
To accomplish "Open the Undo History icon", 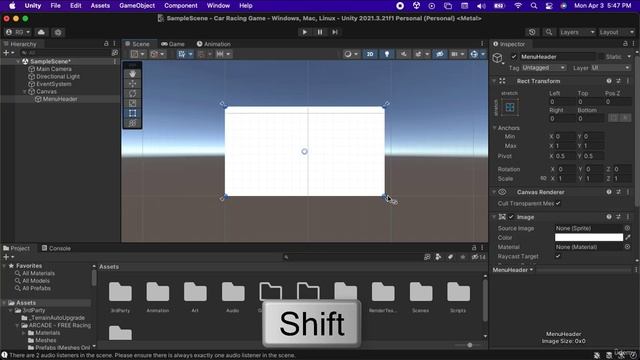I will 532,32.
